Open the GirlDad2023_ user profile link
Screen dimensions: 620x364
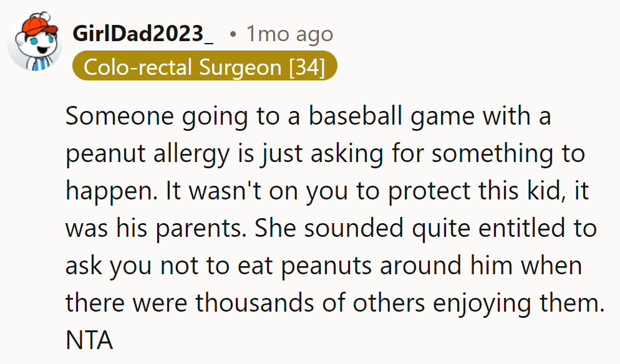[x=143, y=34]
